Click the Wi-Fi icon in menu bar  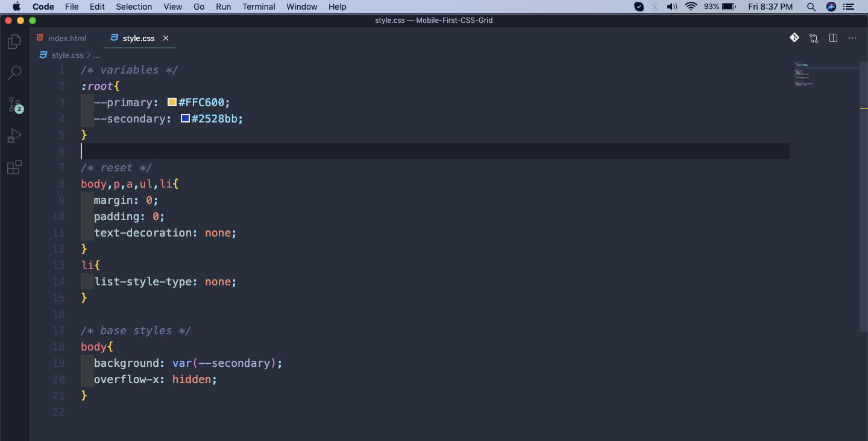click(x=691, y=7)
